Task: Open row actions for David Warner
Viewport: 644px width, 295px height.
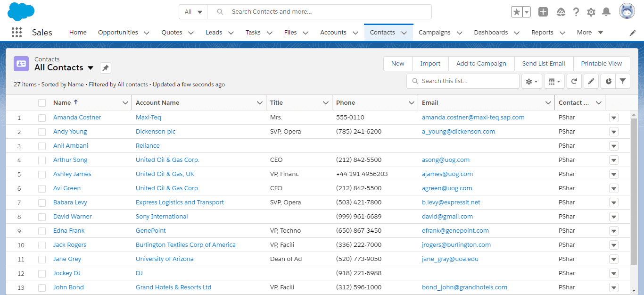Action: 613,217
